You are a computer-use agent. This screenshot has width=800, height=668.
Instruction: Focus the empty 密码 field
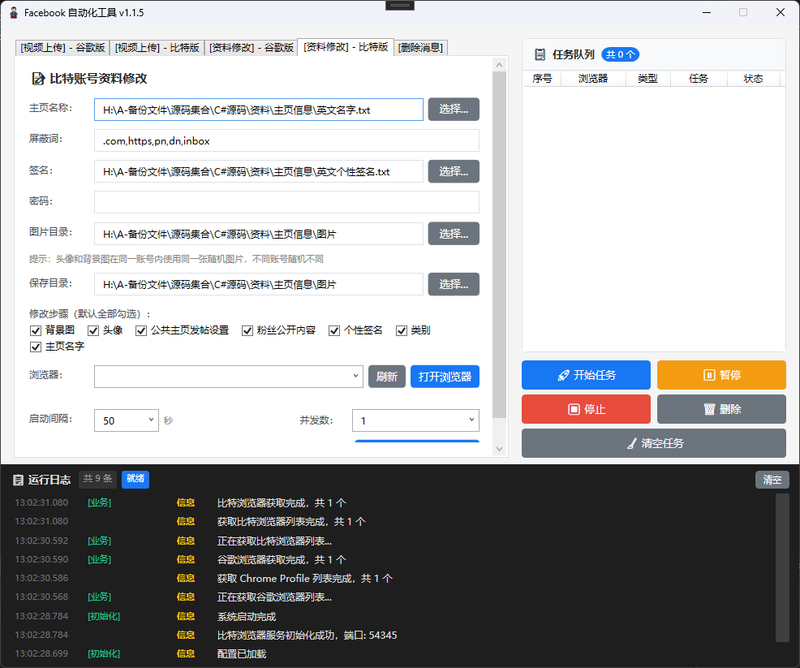pos(286,202)
